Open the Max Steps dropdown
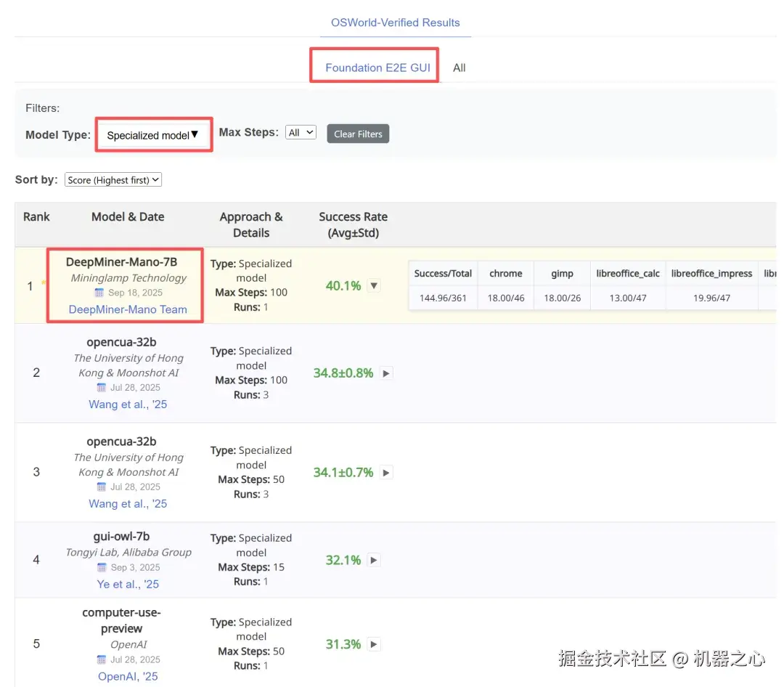The height and width of the screenshot is (687, 784). coord(301,133)
